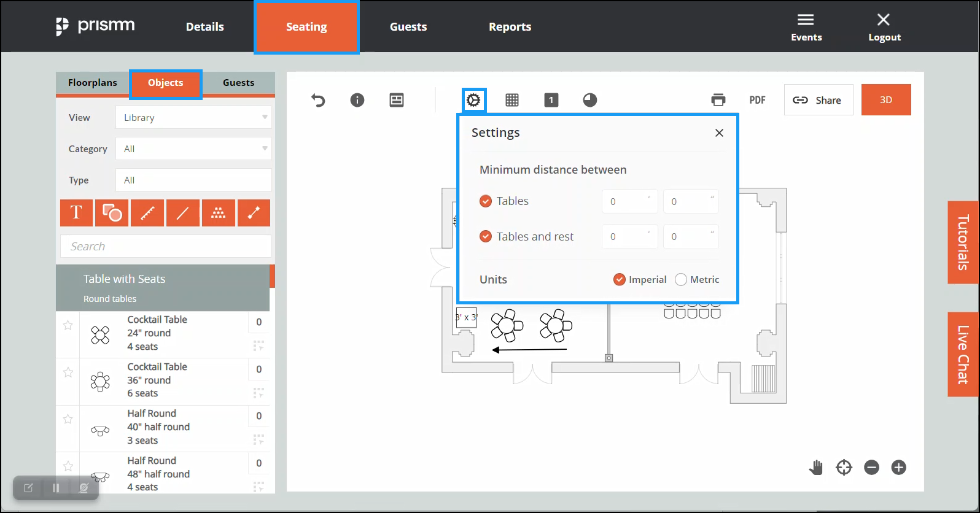Select the connector line tool
The width and height of the screenshot is (980, 513).
pos(254,213)
